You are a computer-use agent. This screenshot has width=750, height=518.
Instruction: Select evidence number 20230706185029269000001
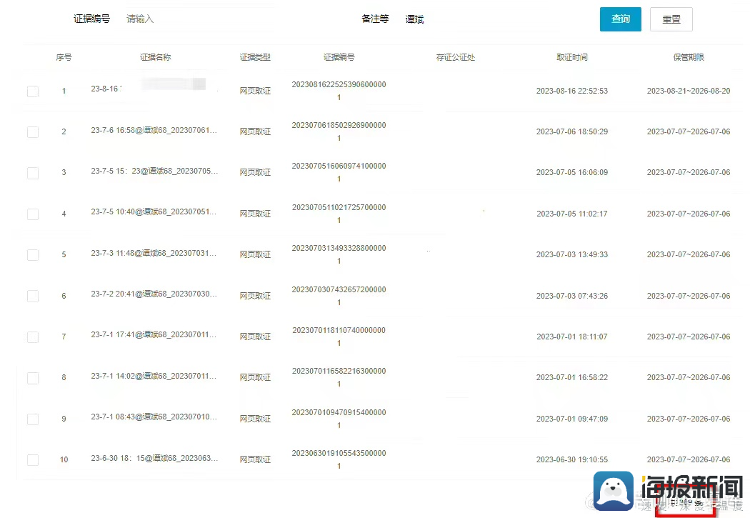(339, 132)
